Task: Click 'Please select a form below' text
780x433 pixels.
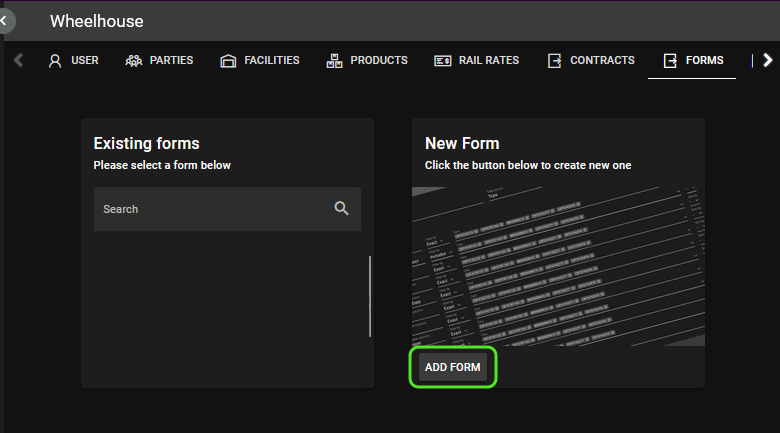Action: click(162, 165)
